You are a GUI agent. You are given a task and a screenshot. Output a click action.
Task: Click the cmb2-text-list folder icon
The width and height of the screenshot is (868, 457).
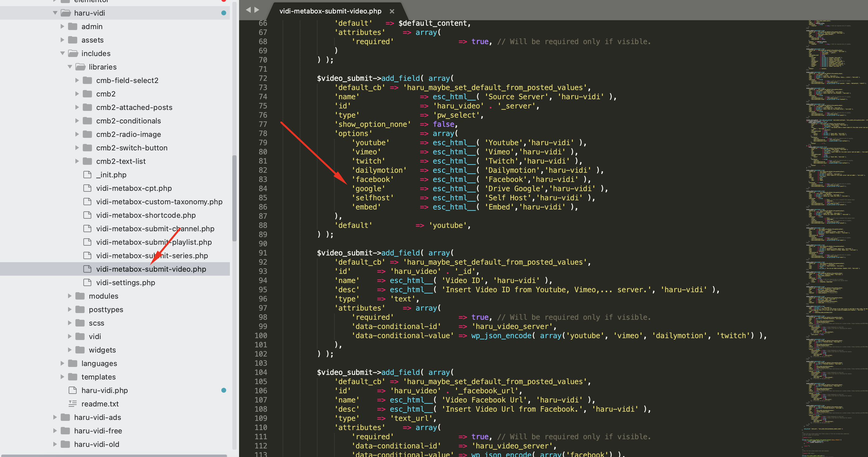[88, 161]
